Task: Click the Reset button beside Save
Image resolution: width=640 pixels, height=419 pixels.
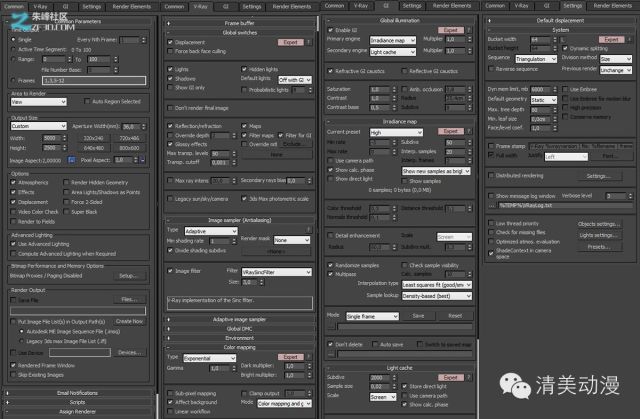Action: coord(455,316)
